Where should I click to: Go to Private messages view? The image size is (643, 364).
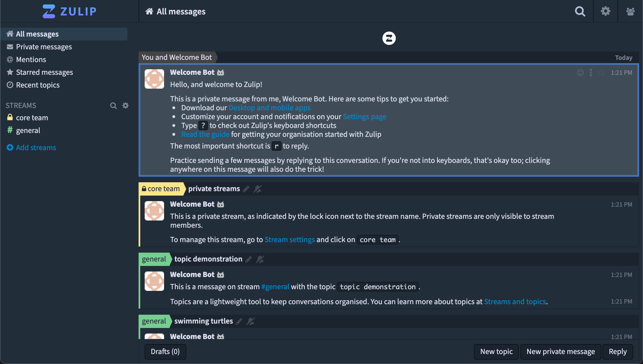point(44,47)
